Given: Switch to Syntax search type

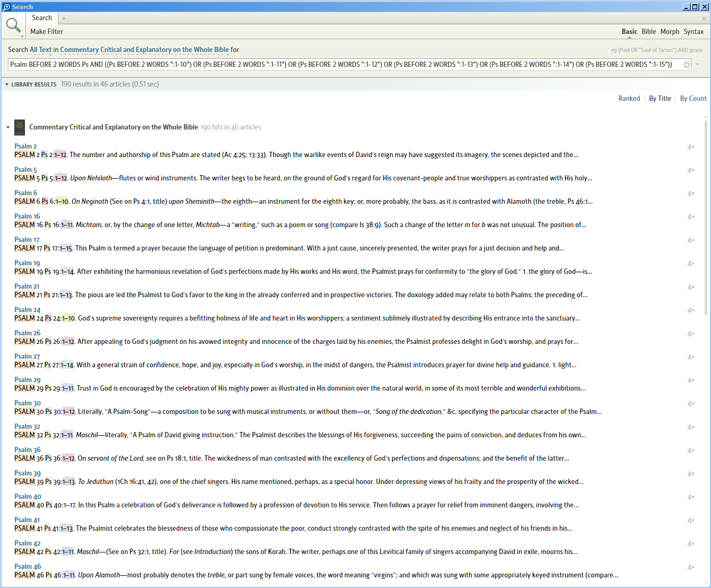Looking at the screenshot, I should 693,31.
